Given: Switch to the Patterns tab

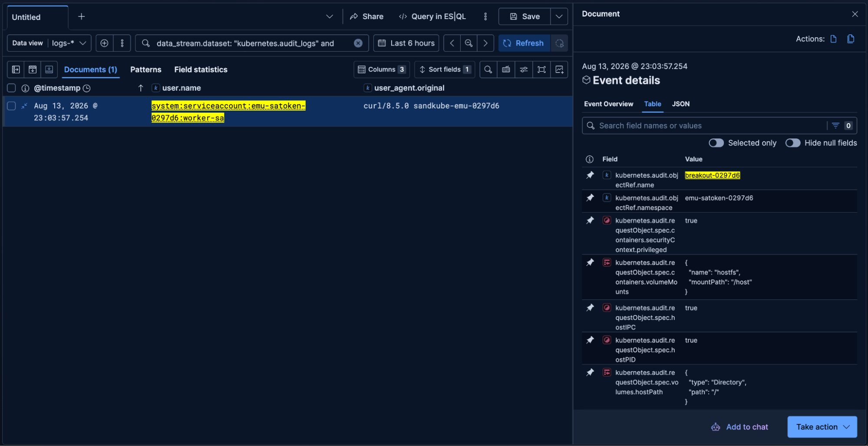Looking at the screenshot, I should point(145,69).
